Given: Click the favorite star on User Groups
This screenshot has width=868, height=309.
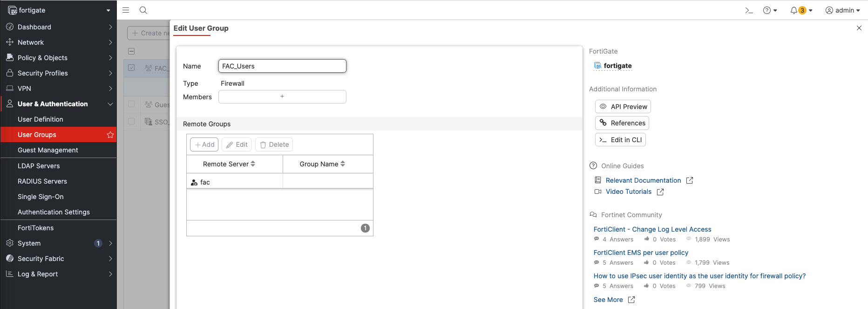Looking at the screenshot, I should point(110,135).
